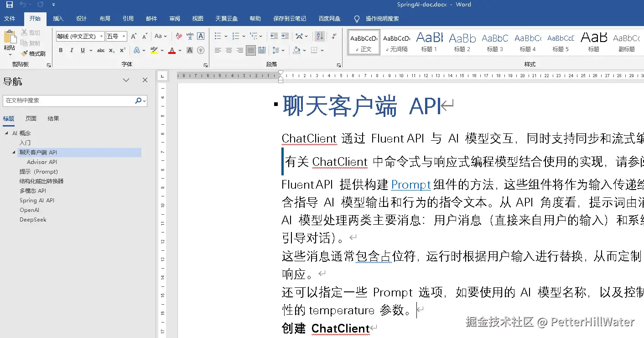This screenshot has width=644, height=338.
Task: Toggle Superscript (x²) formatting
Action: click(x=123, y=50)
